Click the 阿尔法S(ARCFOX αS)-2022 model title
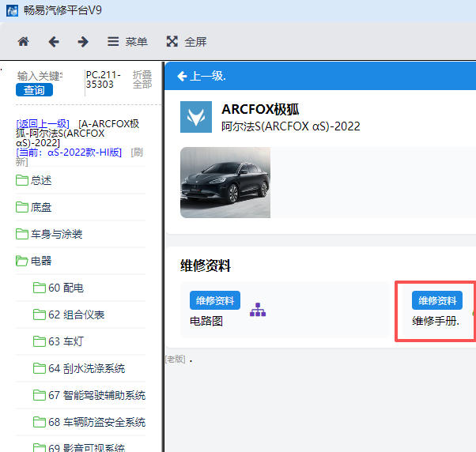This screenshot has height=452, width=476. 290,126
